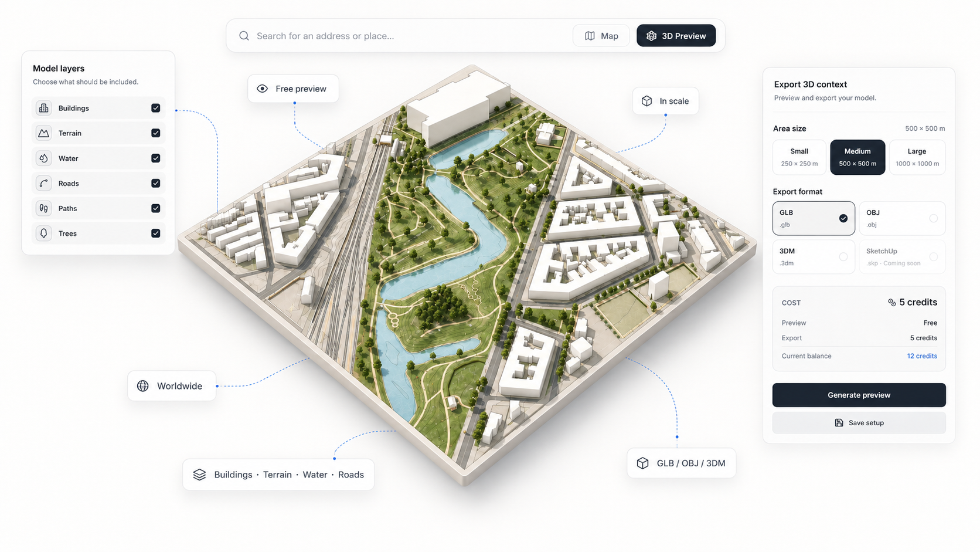Click the Water droplet icon
Image resolution: width=980 pixels, height=552 pixels.
tap(43, 158)
